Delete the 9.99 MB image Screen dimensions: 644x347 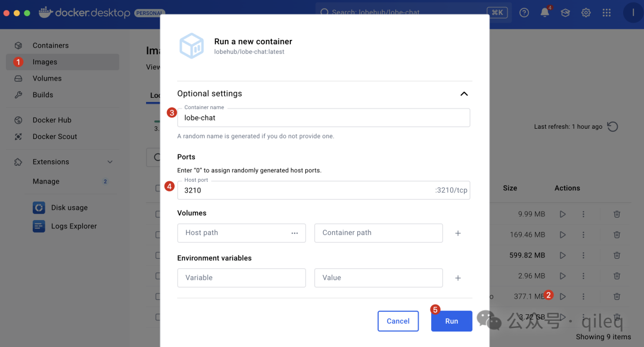[617, 214]
